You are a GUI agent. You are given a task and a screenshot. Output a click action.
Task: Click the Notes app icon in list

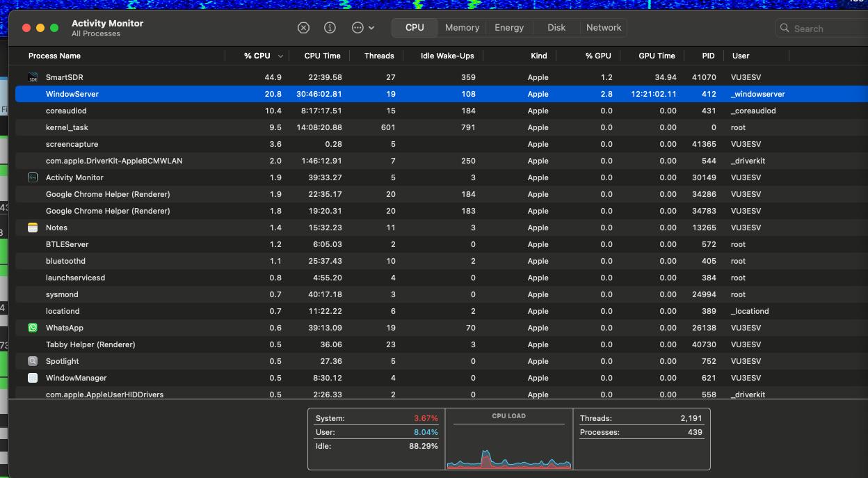coord(33,228)
